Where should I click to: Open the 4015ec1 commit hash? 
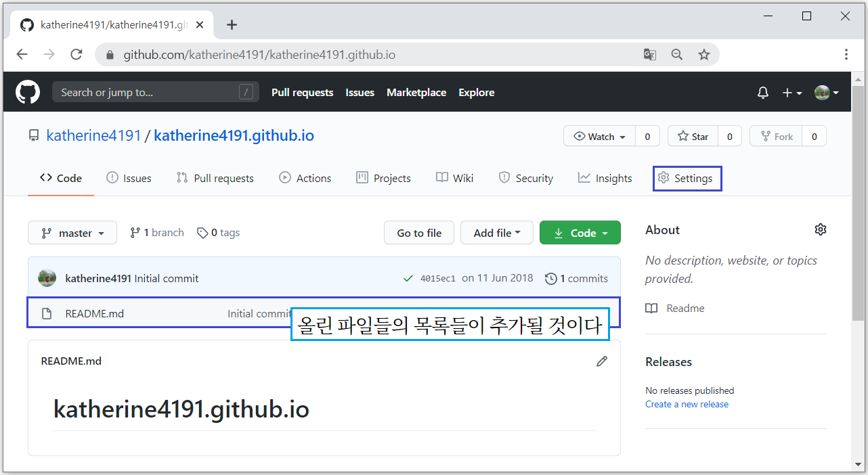click(x=438, y=278)
